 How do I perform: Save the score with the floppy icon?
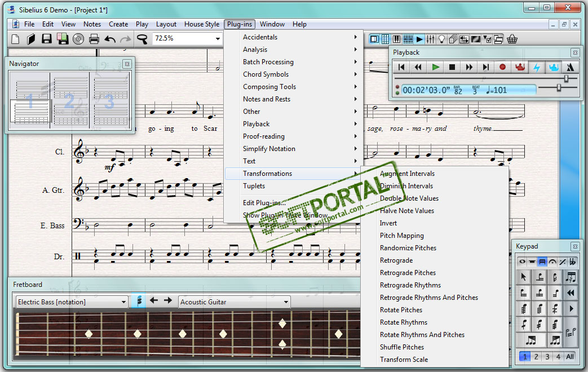point(46,39)
